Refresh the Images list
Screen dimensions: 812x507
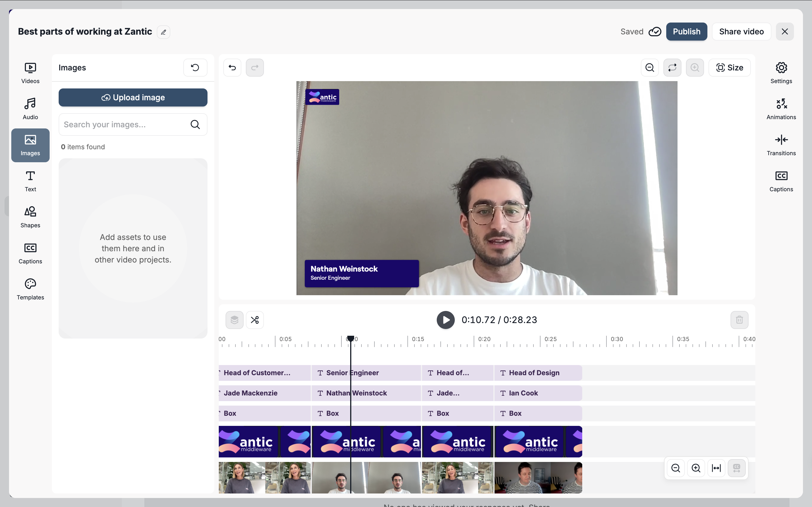(x=195, y=68)
